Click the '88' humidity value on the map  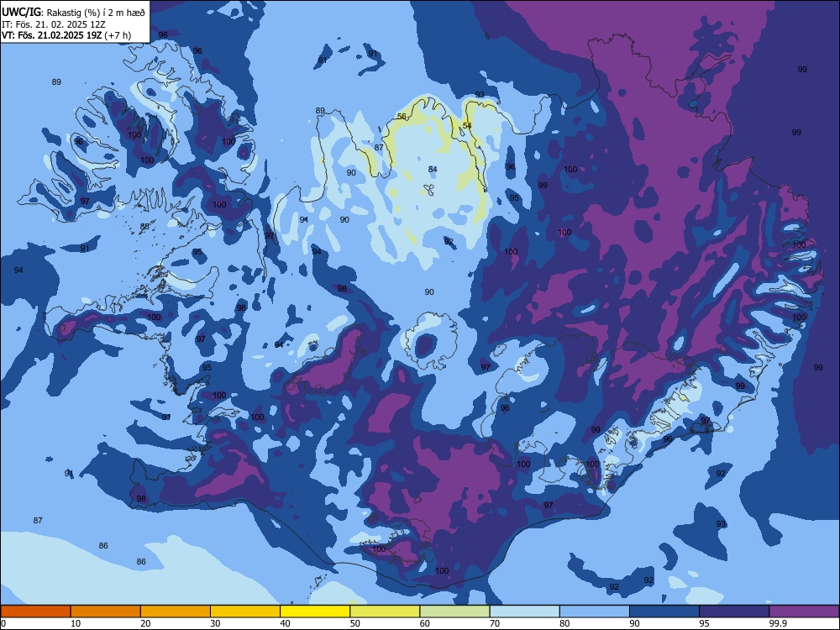144,227
